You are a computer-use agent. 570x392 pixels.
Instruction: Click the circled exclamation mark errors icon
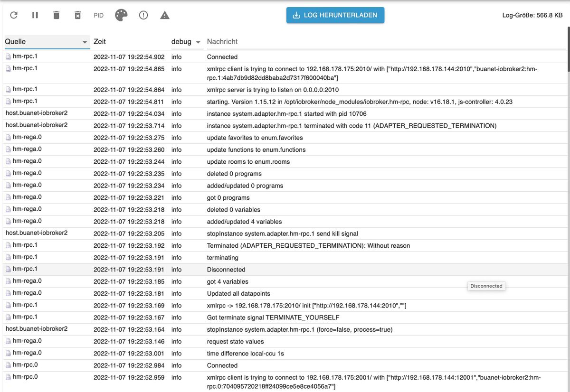tap(143, 15)
